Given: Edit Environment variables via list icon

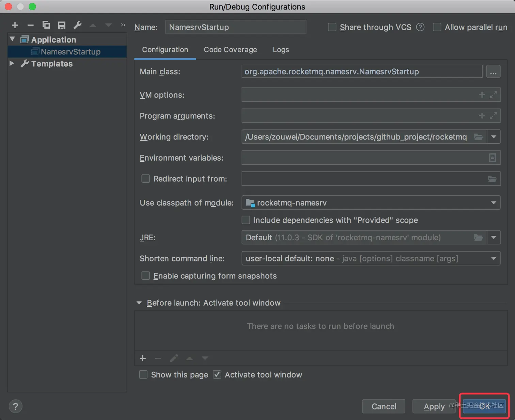Looking at the screenshot, I should point(493,158).
